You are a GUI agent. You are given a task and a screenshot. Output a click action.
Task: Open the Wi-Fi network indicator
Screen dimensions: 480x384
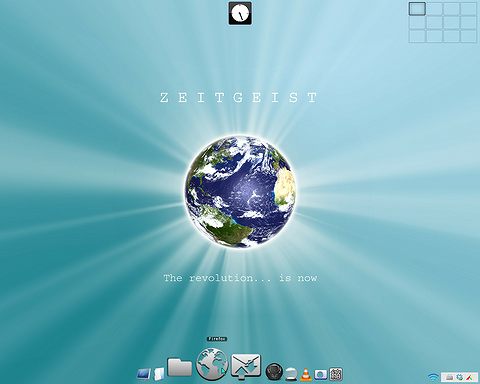[433, 377]
